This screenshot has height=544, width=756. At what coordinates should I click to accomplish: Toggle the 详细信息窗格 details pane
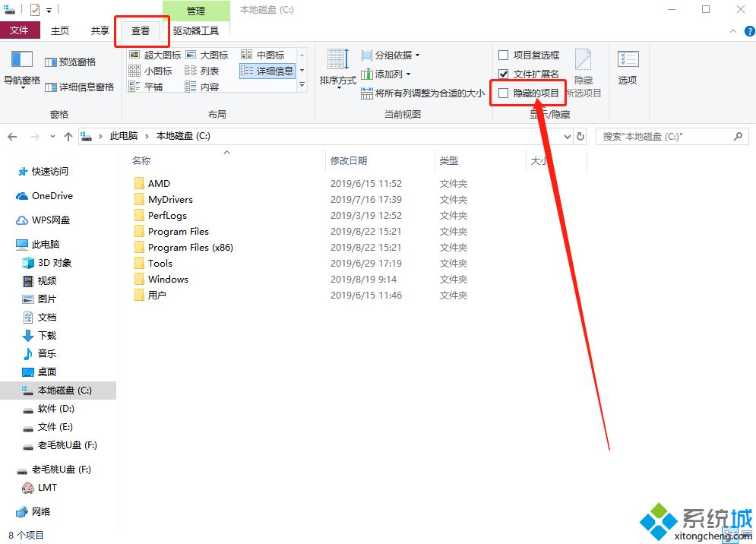[80, 87]
